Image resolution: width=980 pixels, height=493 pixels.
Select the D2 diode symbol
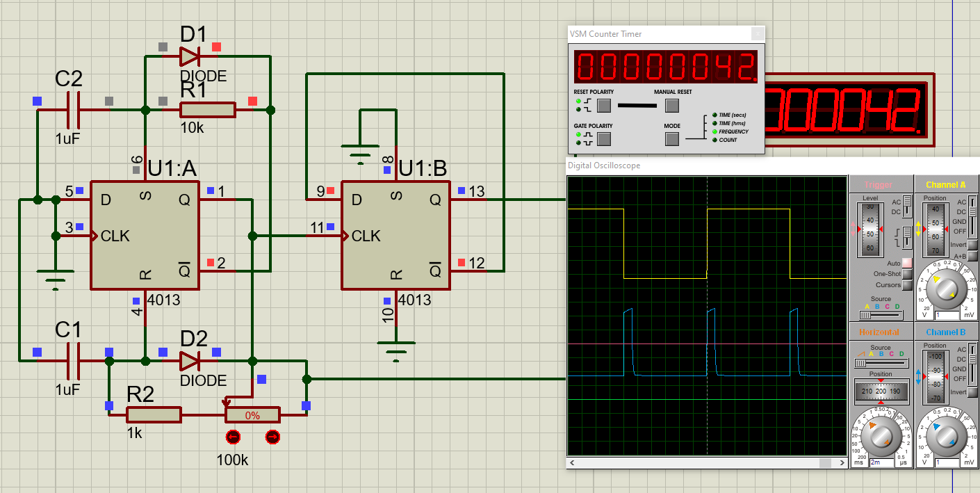click(189, 361)
